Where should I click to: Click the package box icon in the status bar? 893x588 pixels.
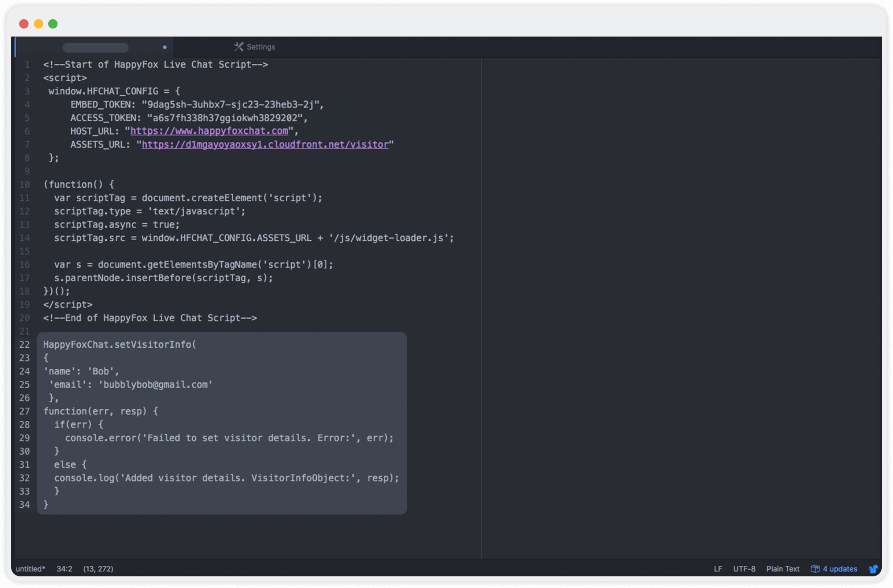coord(815,569)
